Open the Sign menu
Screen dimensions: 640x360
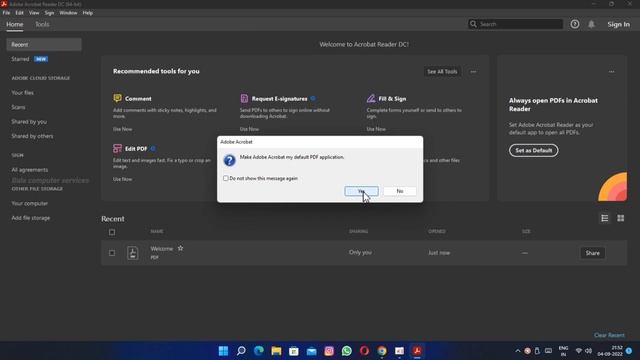tap(49, 13)
